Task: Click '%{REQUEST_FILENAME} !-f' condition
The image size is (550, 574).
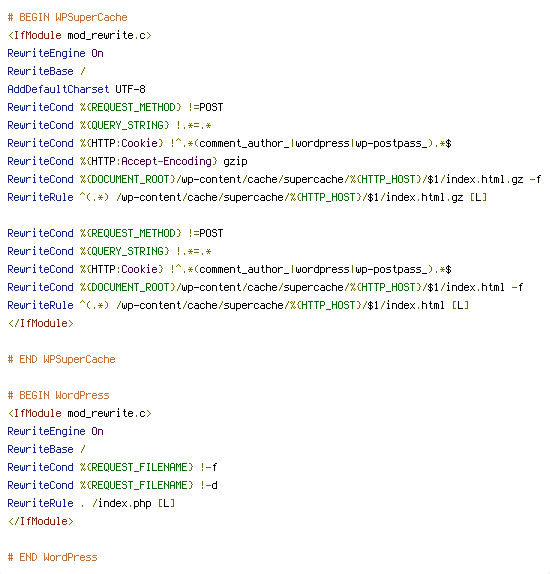Action: coord(149,467)
